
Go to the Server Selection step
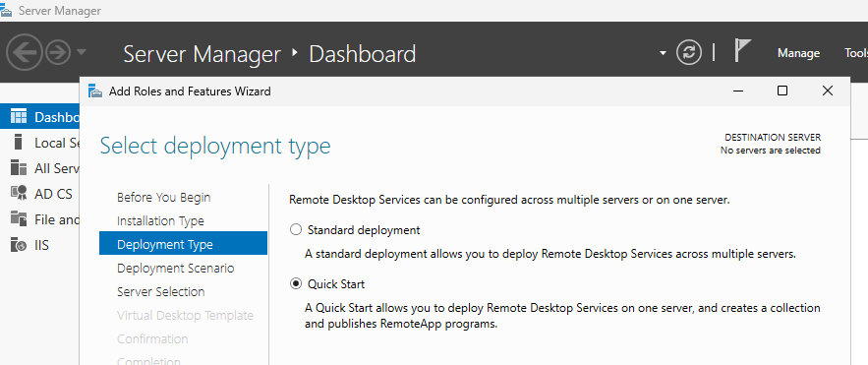(160, 291)
